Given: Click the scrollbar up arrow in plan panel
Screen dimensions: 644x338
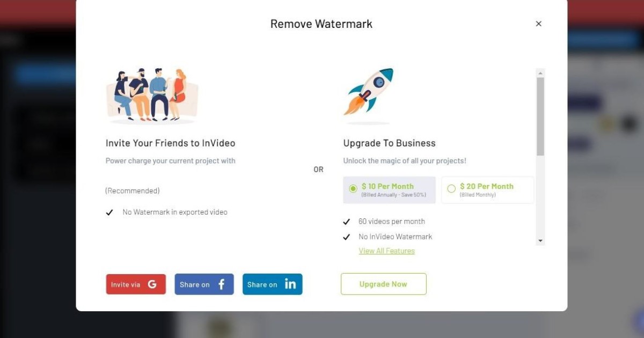Looking at the screenshot, I should click(x=540, y=72).
